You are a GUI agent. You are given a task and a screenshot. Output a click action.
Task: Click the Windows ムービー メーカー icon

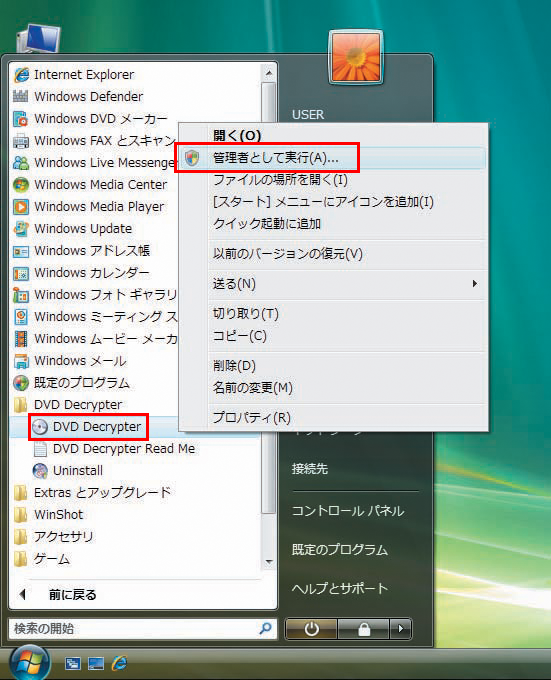21,339
